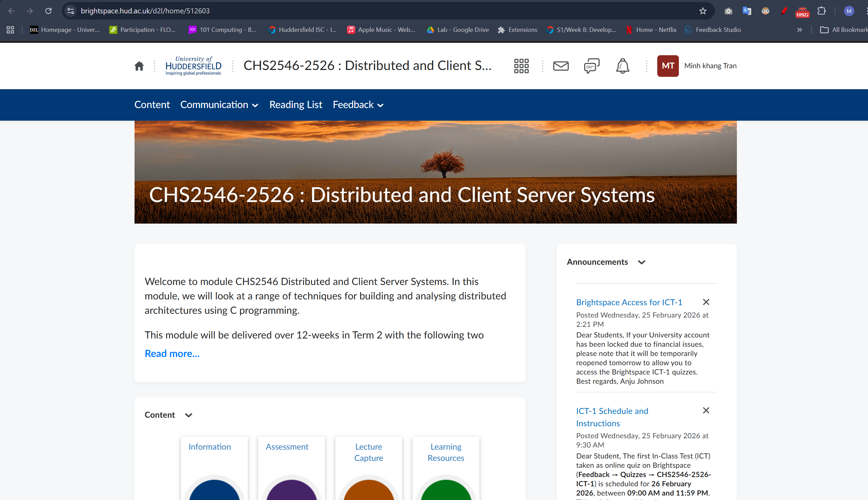The width and height of the screenshot is (868, 500).
Task: Expand the Communication dropdown menu
Action: coord(219,105)
